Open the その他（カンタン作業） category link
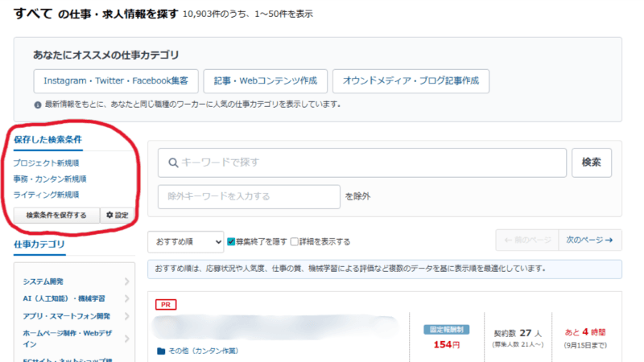This screenshot has height=362, width=644. 204,351
